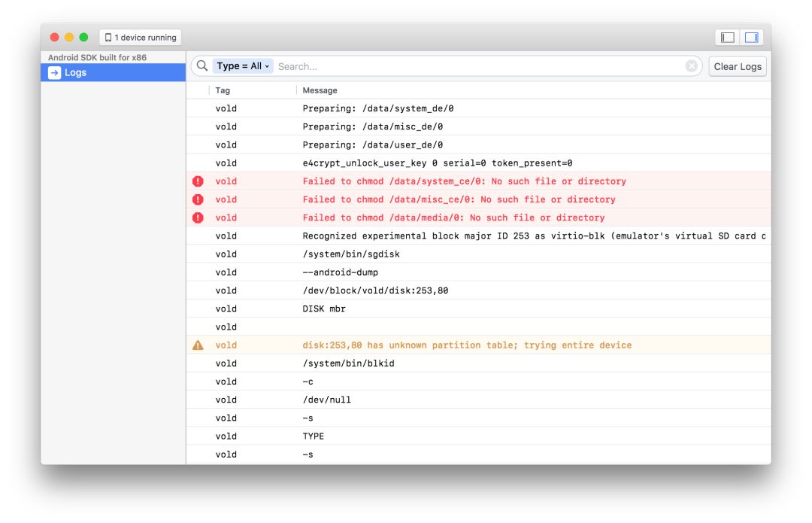
Task: Click the Clear Logs button
Action: 738,66
